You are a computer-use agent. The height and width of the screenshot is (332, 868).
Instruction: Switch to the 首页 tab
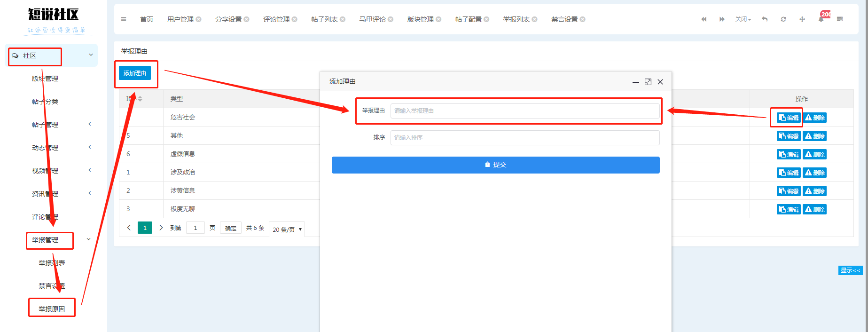tap(147, 19)
